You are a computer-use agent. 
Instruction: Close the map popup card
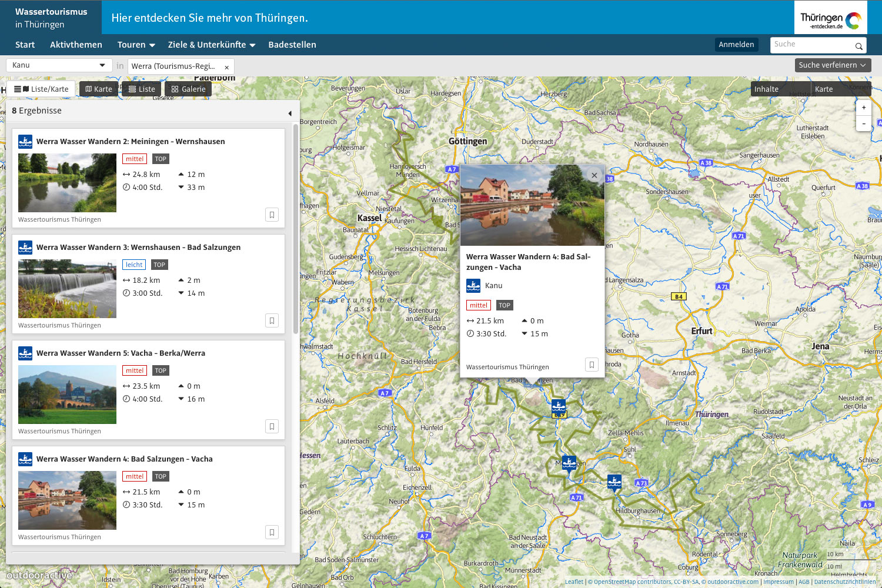[594, 175]
